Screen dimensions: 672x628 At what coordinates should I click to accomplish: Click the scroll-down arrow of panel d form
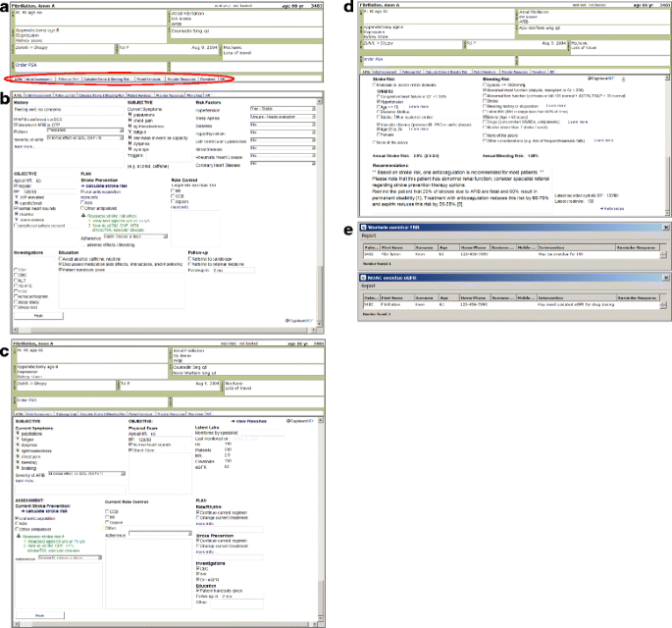click(667, 213)
